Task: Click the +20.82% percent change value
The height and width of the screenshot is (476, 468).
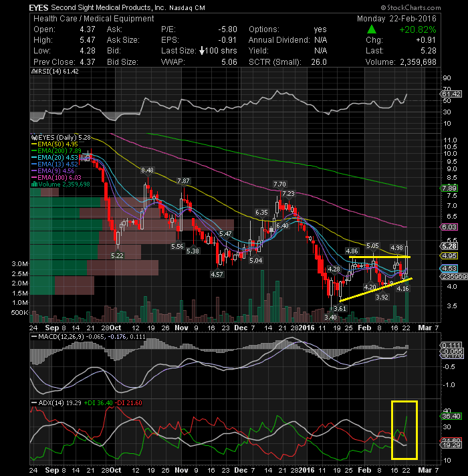Action: click(x=418, y=29)
